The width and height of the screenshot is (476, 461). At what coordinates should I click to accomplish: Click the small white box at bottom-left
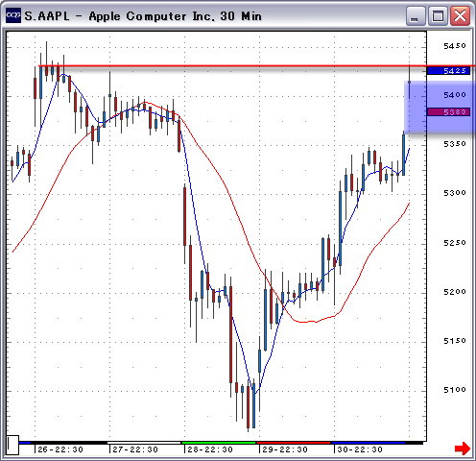coord(13,445)
